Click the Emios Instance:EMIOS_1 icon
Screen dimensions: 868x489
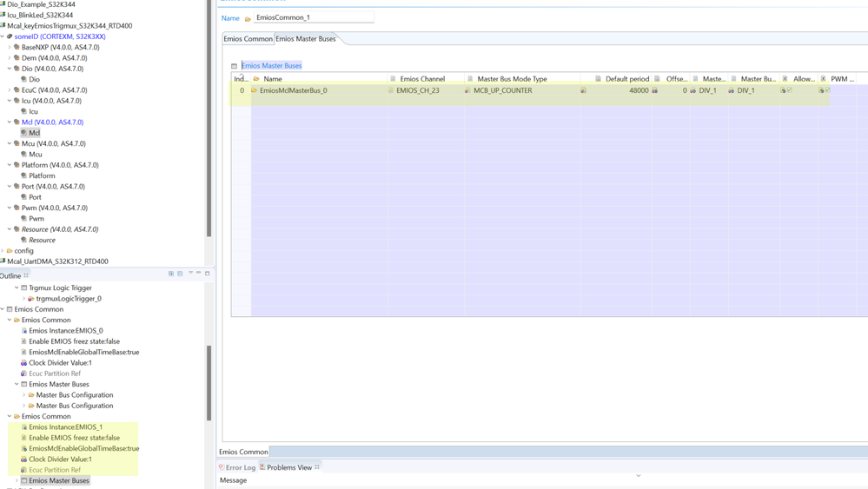click(x=23, y=427)
